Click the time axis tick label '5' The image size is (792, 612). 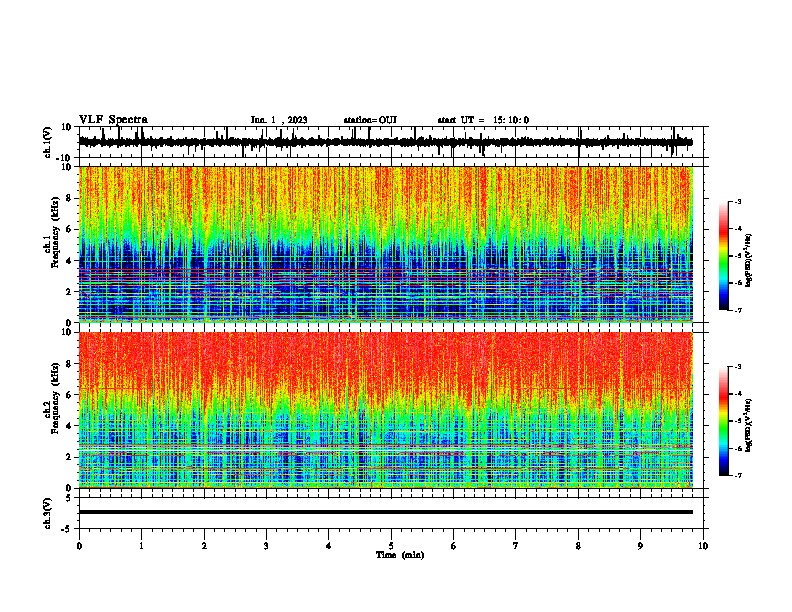coord(391,546)
